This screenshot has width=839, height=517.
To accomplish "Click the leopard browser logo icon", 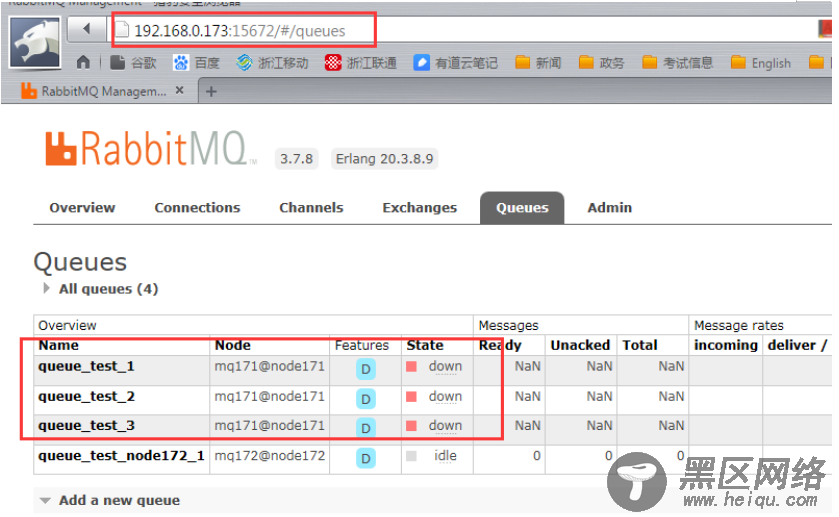I will pyautogui.click(x=35, y=43).
